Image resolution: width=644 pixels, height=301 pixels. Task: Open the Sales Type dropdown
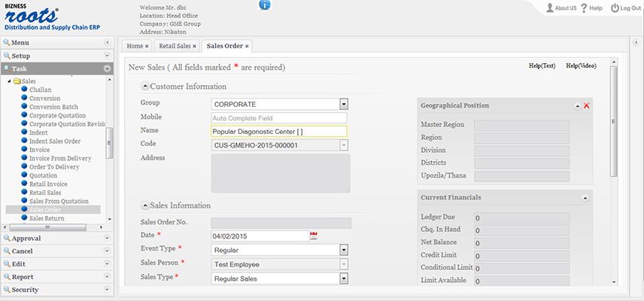344,279
